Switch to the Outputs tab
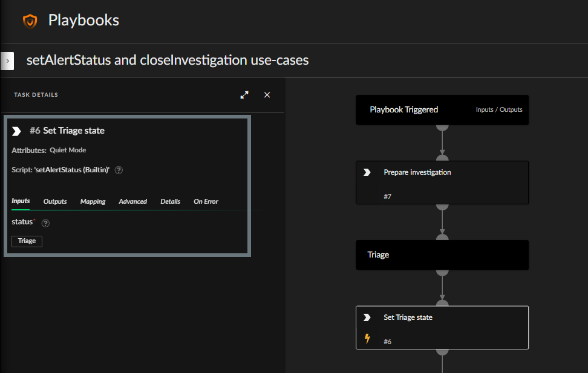 55,201
